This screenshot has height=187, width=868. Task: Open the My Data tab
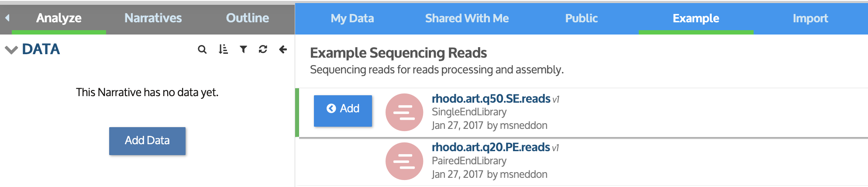[352, 19]
